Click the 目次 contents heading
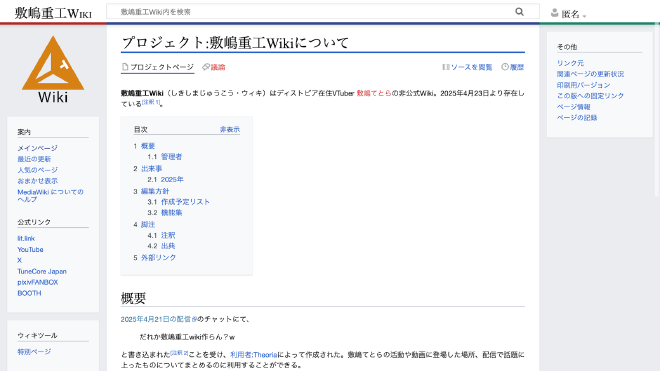 [141, 129]
